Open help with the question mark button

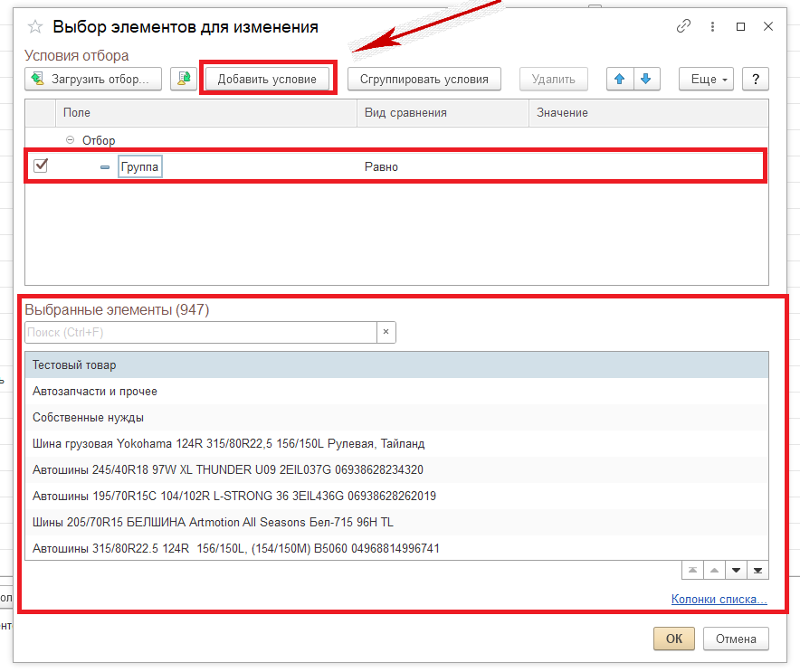755,79
